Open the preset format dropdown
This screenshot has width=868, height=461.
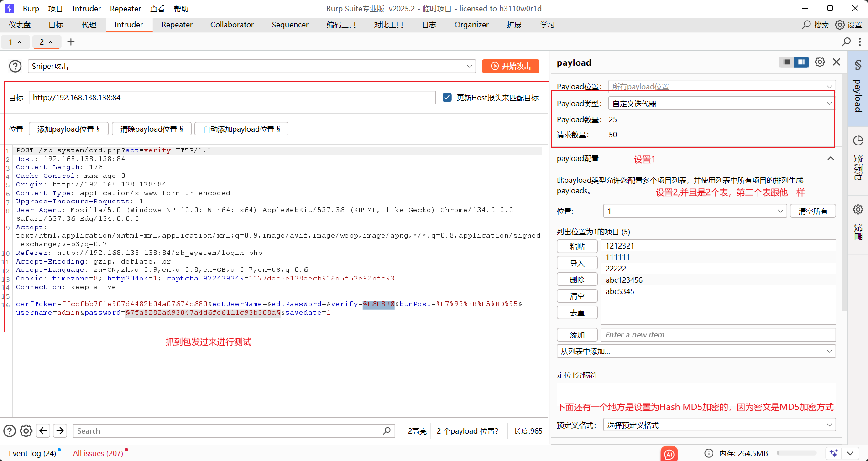pyautogui.click(x=719, y=425)
